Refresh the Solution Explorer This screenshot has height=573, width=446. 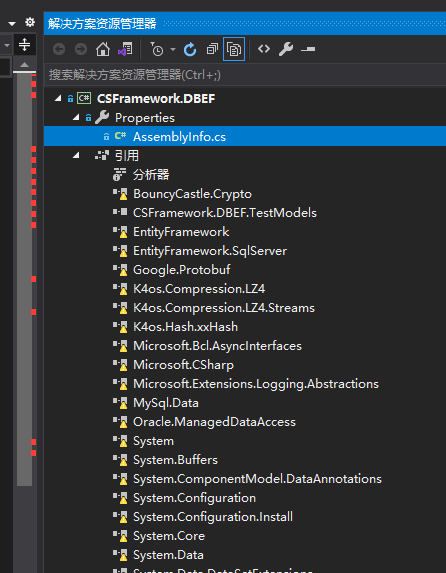(x=190, y=49)
